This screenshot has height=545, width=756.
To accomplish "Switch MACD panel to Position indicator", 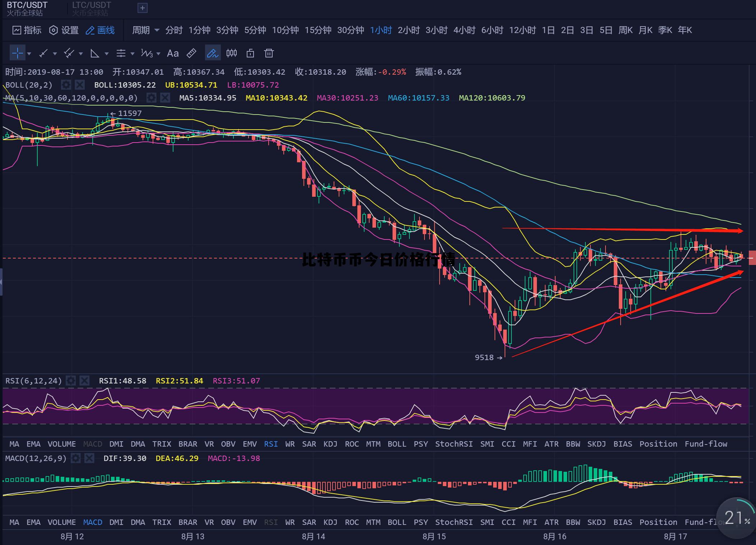I will point(658,522).
